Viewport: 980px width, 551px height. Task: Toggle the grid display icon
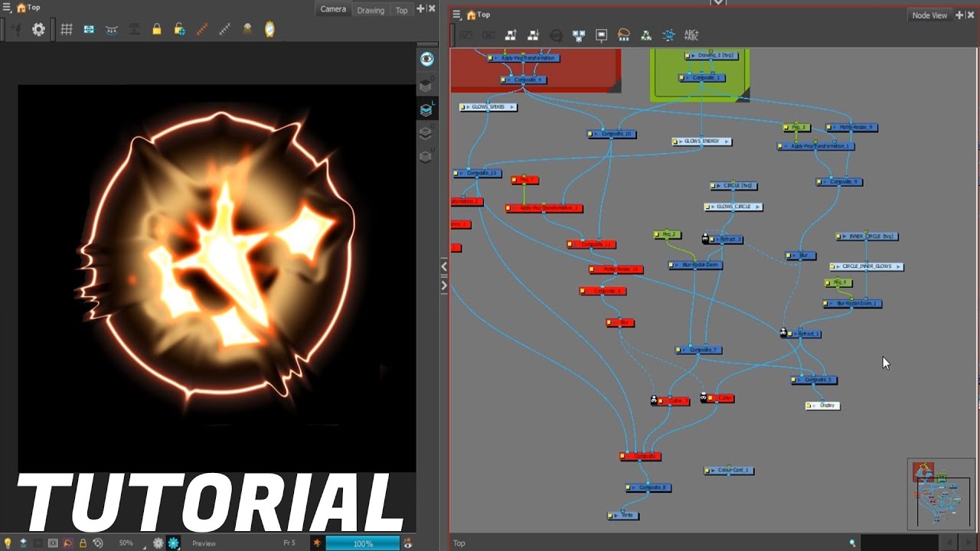coord(67,29)
